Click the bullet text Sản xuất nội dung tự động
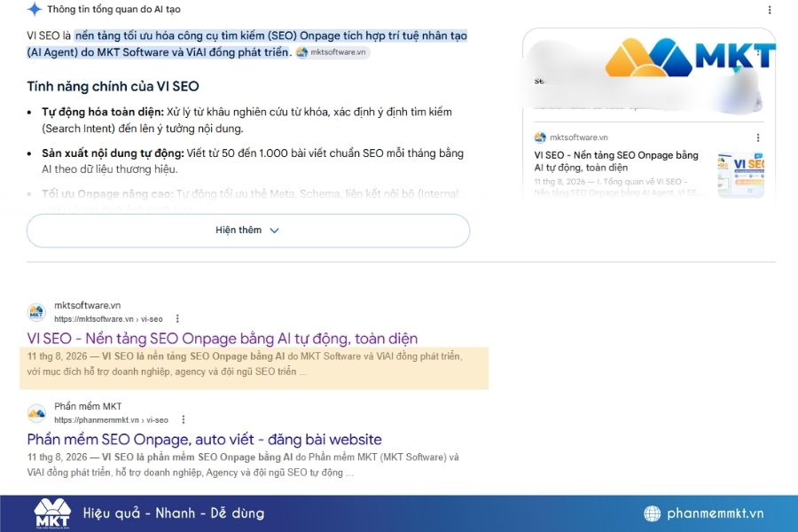This screenshot has width=798, height=532. (113, 153)
